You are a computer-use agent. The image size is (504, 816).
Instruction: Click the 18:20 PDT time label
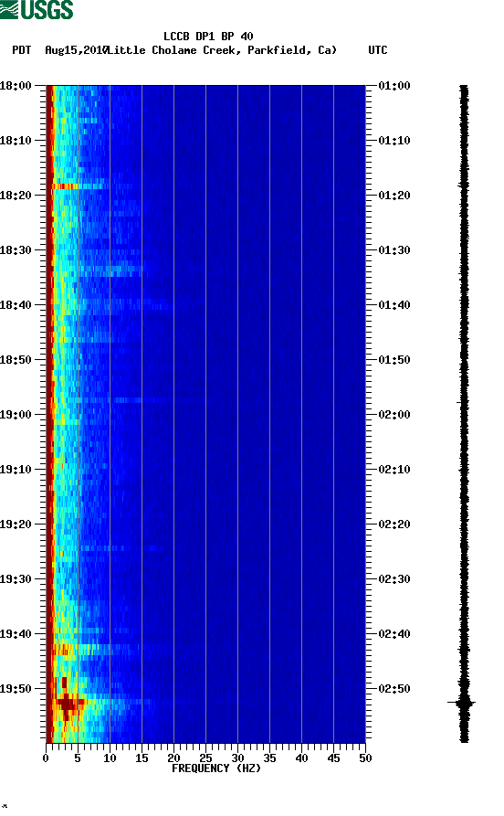click(16, 196)
